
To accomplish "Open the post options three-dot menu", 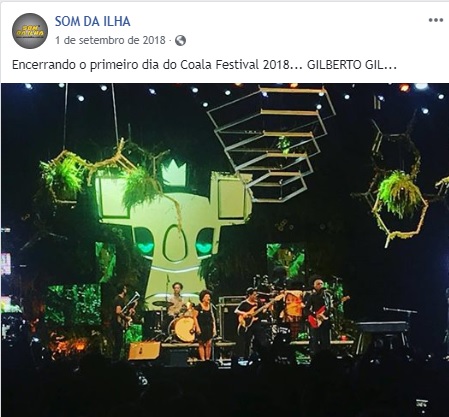I will pyautogui.click(x=435, y=20).
